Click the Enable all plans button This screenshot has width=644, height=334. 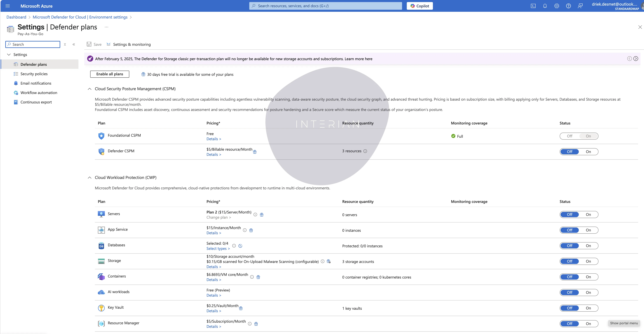click(109, 74)
